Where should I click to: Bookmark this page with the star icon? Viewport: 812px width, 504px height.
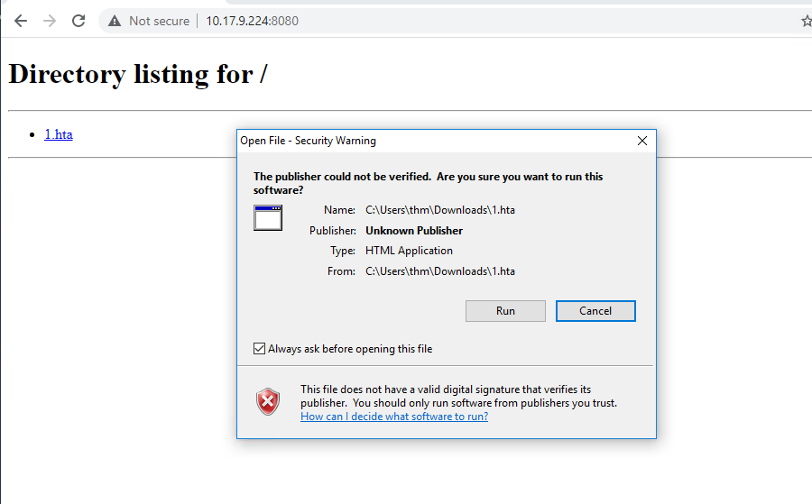[806, 21]
